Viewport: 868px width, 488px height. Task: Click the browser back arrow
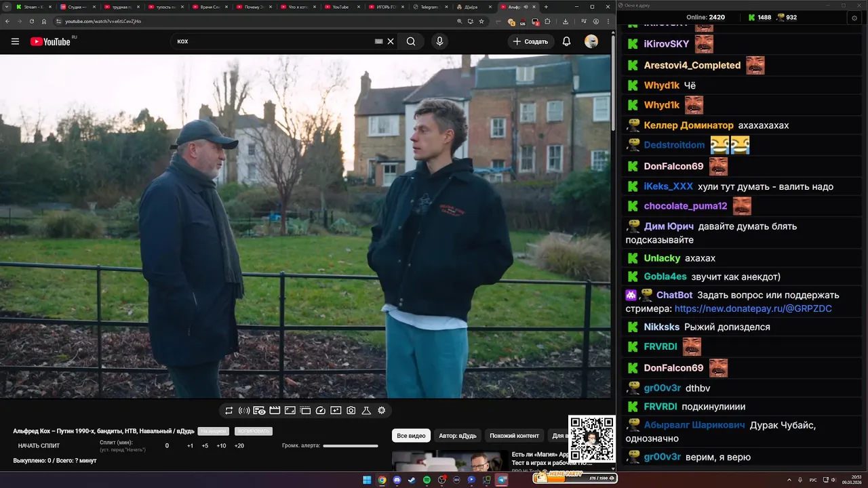pyautogui.click(x=7, y=21)
